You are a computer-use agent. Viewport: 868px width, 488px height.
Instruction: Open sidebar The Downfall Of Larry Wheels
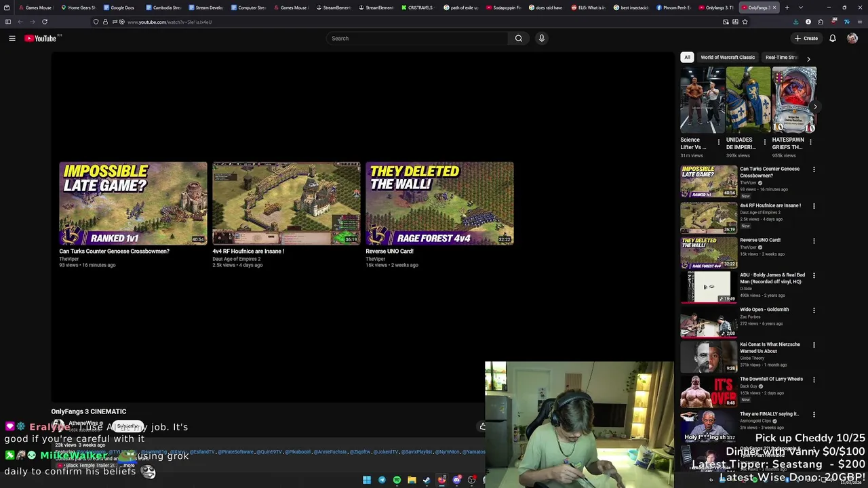[x=771, y=379]
